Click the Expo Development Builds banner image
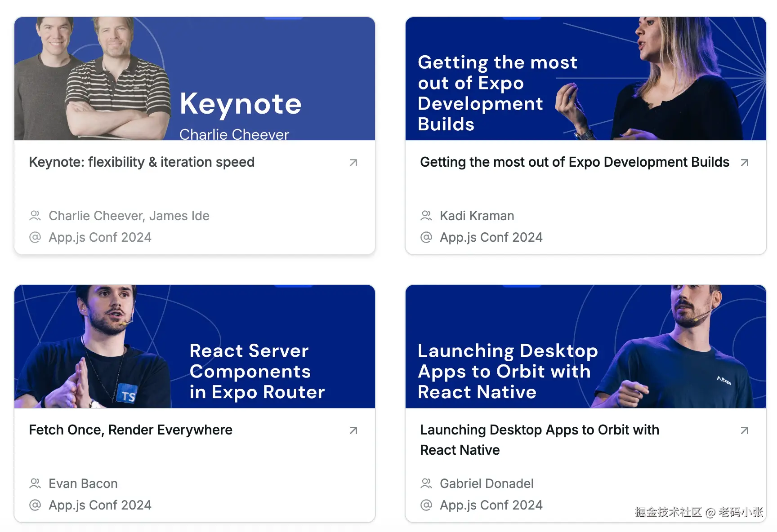This screenshot has width=777, height=532. [x=586, y=79]
